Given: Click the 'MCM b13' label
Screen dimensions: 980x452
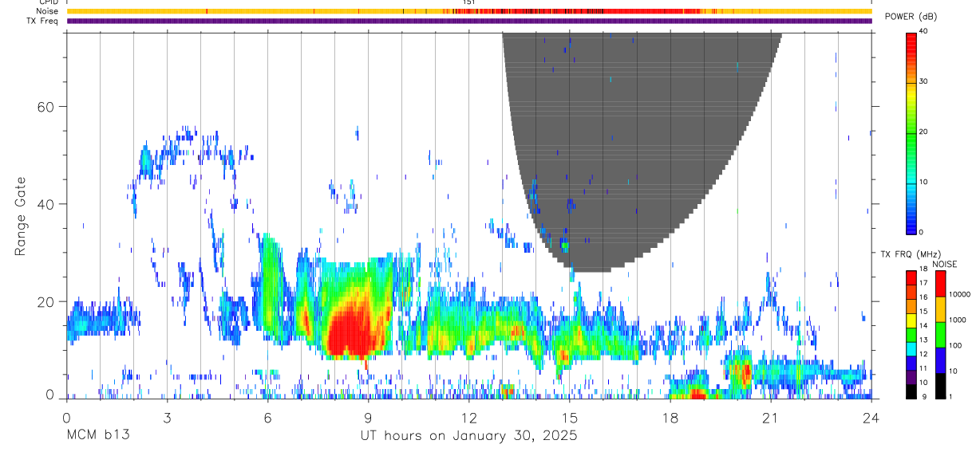Looking at the screenshot, I should 98,435.
